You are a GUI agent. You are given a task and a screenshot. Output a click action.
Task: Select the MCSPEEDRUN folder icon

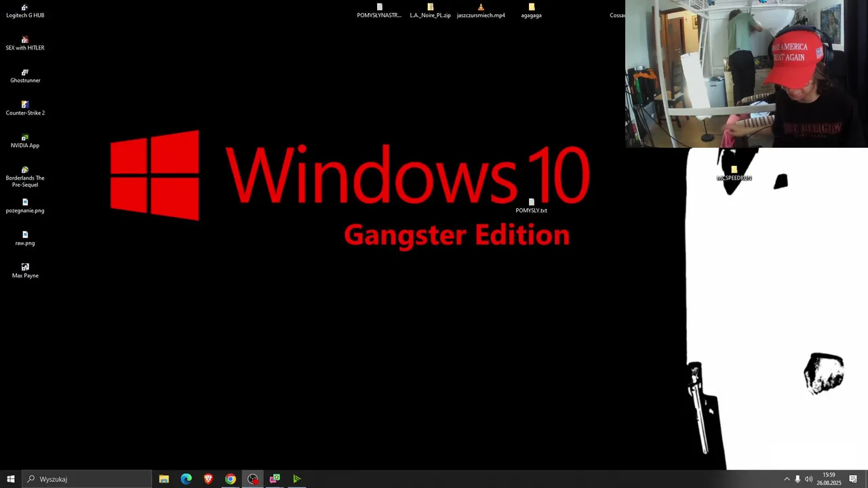pos(734,174)
